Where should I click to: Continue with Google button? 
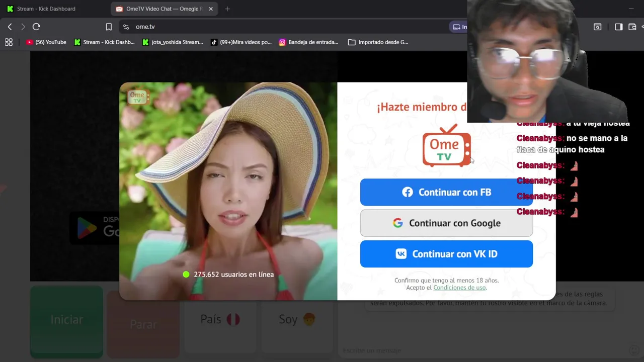point(446,223)
